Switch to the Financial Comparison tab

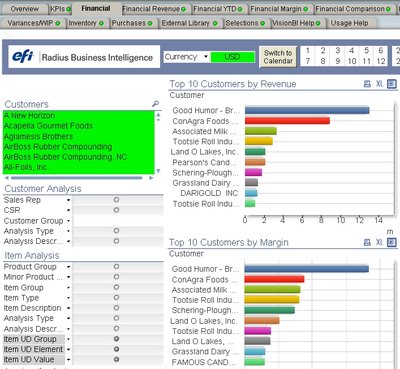tap(353, 9)
